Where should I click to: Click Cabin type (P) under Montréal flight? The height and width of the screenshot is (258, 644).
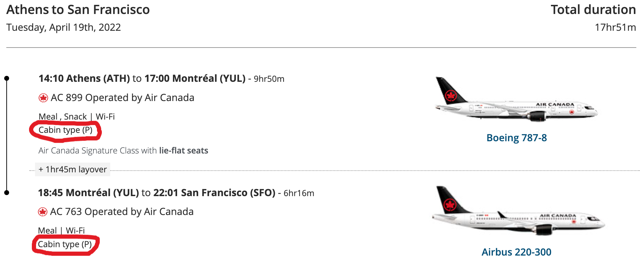tap(65, 244)
